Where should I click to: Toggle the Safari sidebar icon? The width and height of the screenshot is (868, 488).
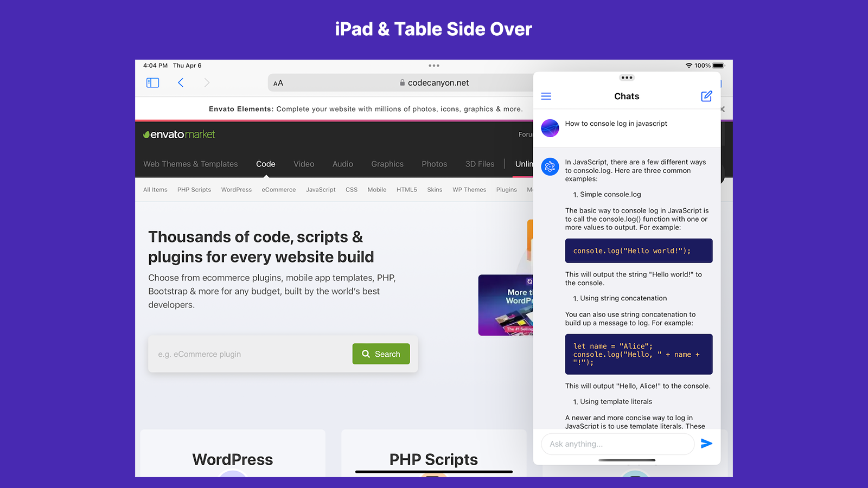152,83
